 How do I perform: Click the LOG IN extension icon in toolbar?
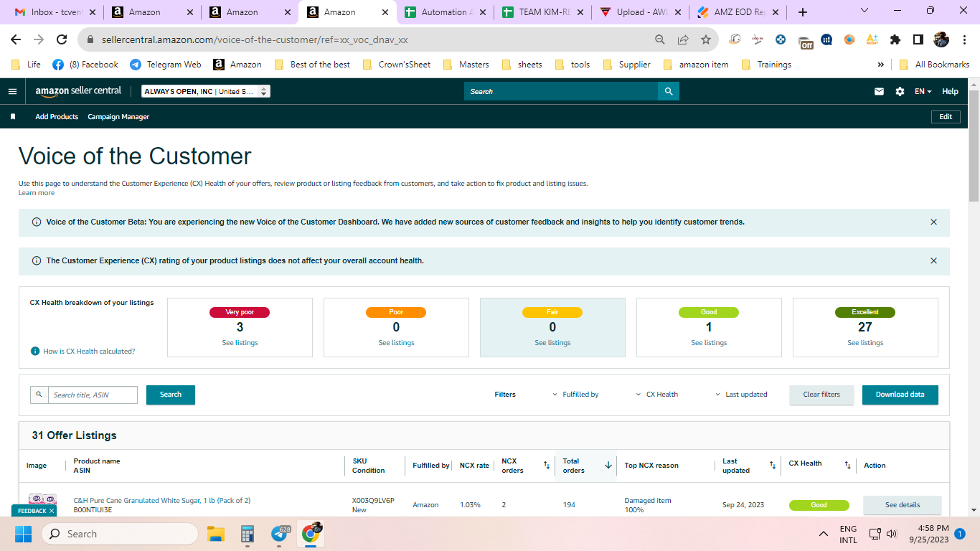click(758, 39)
